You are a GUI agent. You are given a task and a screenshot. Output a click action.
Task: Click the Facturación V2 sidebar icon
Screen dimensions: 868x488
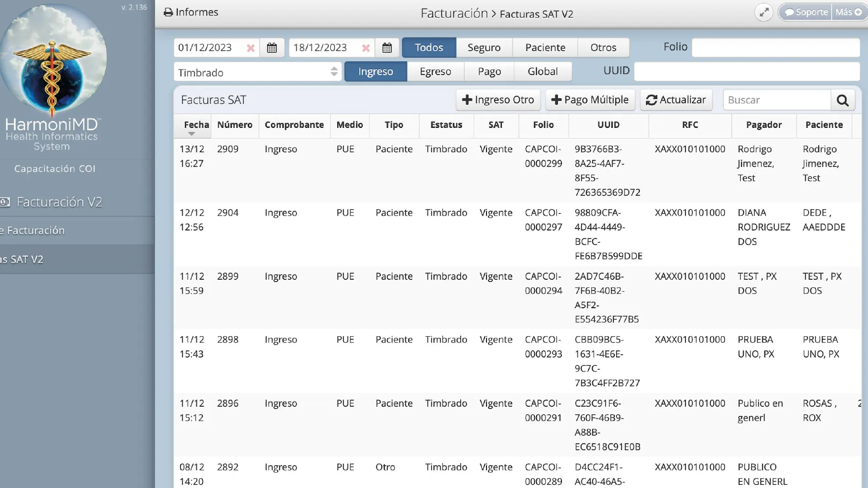[x=5, y=202]
